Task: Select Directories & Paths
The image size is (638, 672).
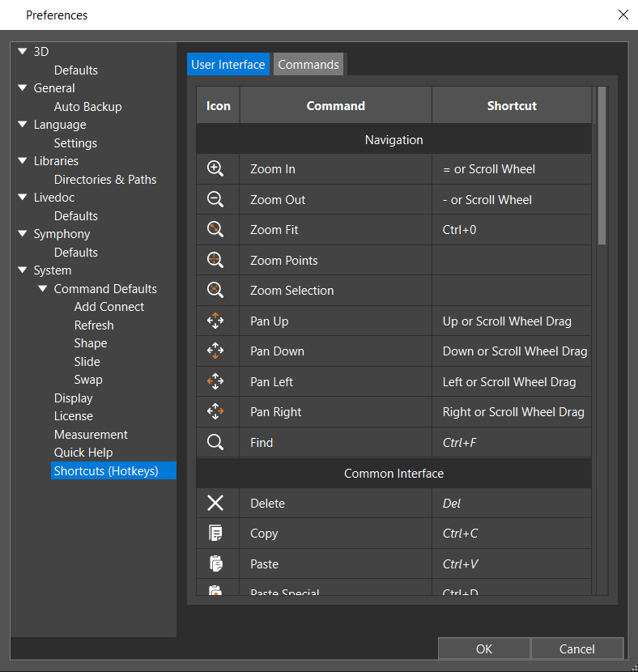Action: pos(105,179)
